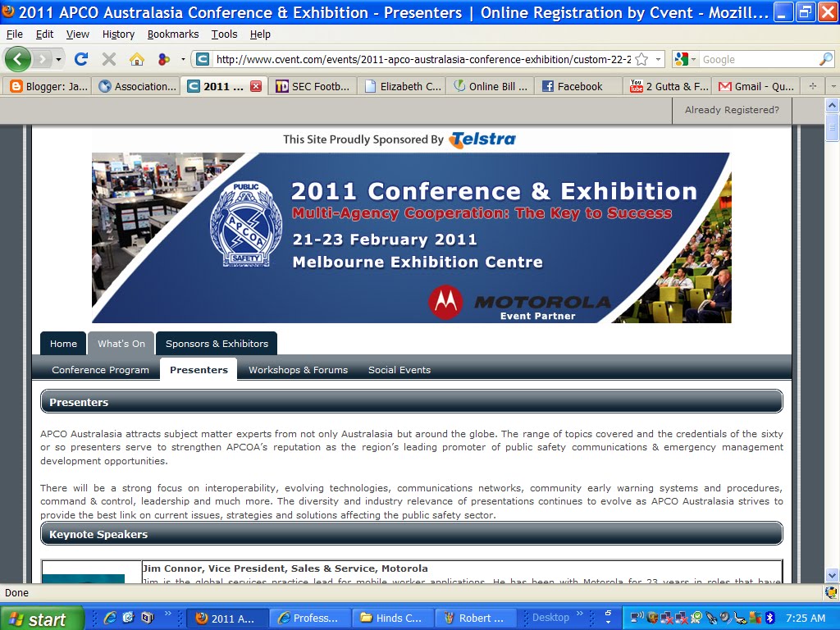Click the Already Registered? link
The width and height of the screenshot is (840, 630).
[x=732, y=110]
